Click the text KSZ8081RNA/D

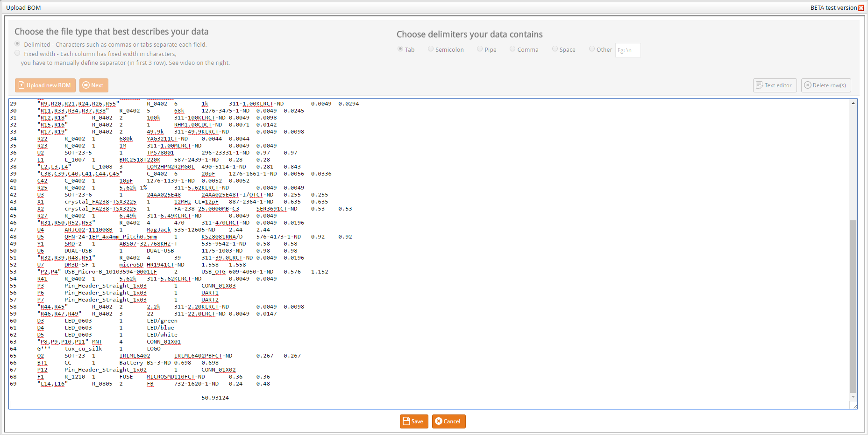coord(222,237)
